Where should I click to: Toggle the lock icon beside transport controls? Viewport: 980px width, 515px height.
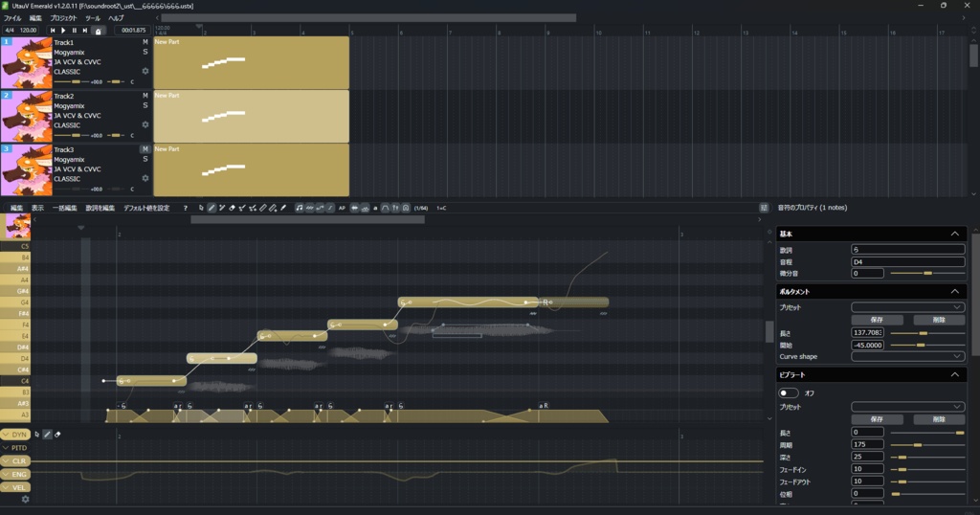coord(99,30)
